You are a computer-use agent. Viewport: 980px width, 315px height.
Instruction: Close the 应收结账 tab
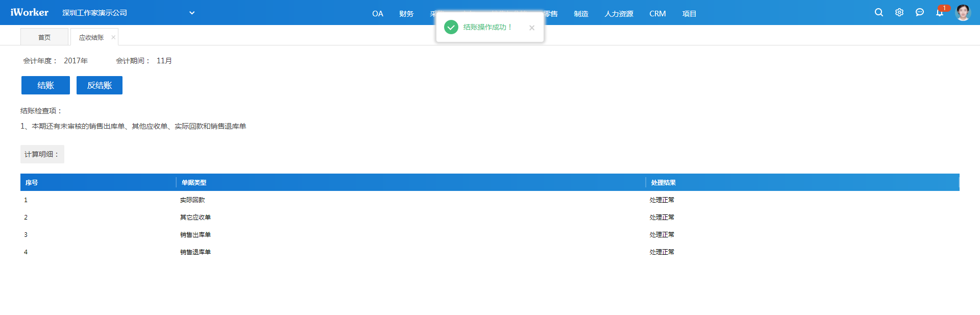tap(113, 37)
